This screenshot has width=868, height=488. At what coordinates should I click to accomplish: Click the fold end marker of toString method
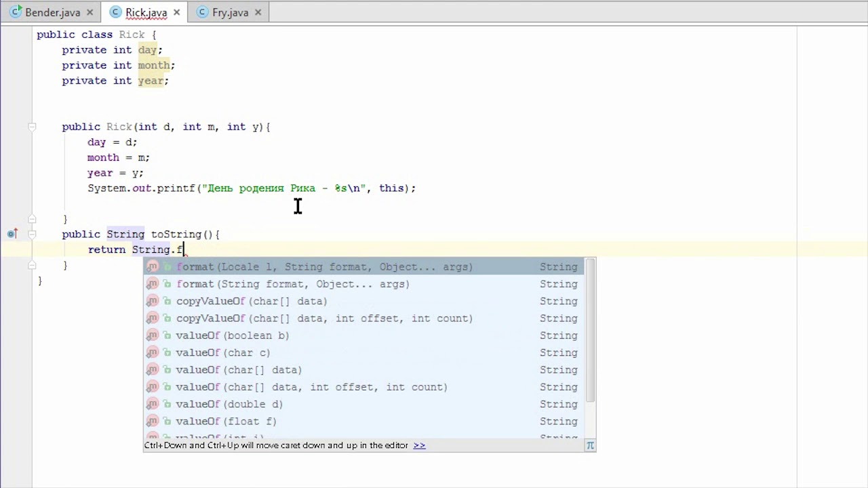(x=32, y=265)
